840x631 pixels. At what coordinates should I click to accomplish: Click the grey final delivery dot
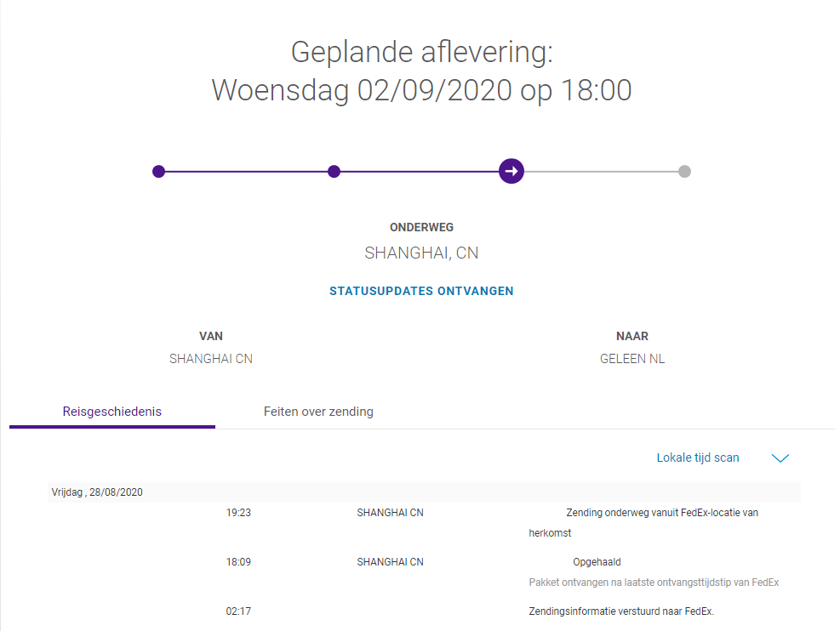pyautogui.click(x=684, y=172)
